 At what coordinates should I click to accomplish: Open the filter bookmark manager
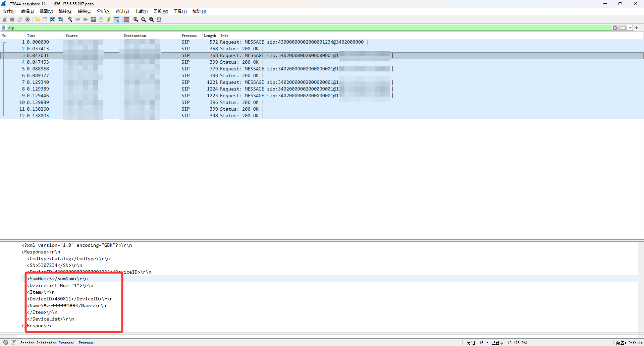[4, 28]
